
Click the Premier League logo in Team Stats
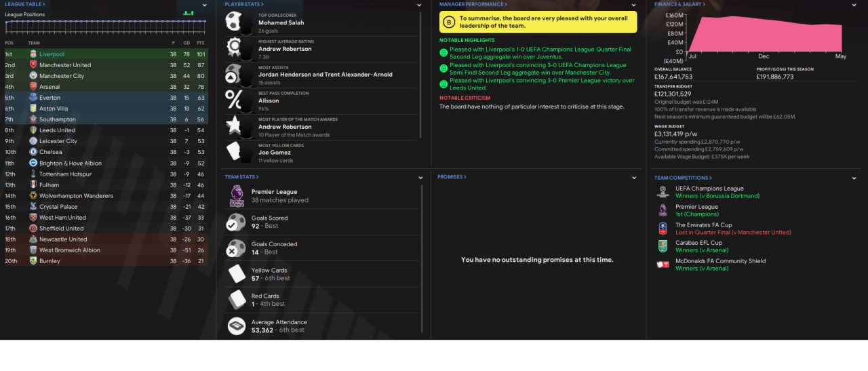[236, 196]
